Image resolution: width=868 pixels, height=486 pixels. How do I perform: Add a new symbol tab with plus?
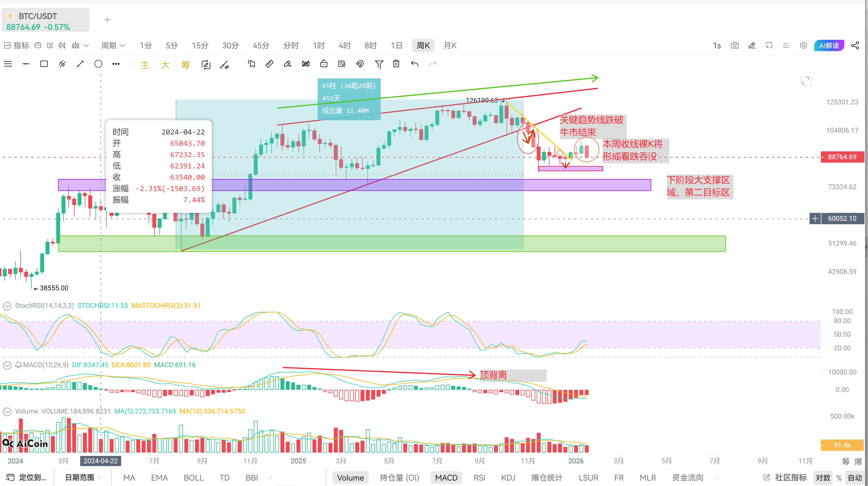[x=107, y=20]
